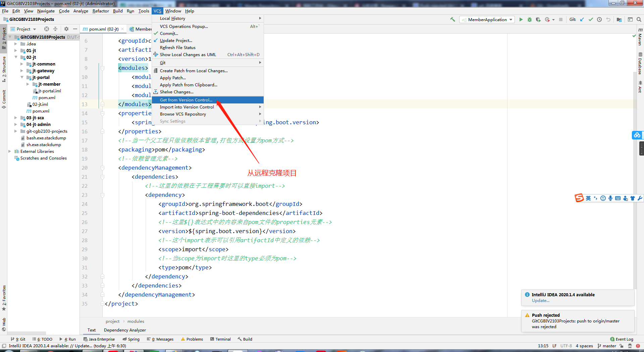
Task: Click the Sogou input language toggle
Action: point(588,198)
